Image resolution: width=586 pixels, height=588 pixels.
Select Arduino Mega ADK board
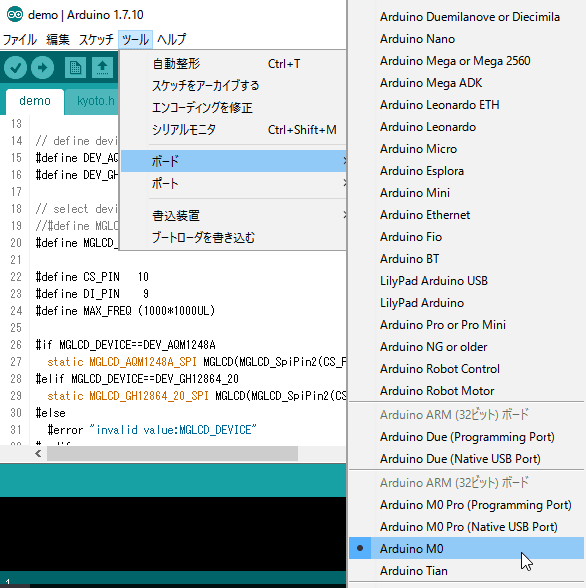pos(466,83)
